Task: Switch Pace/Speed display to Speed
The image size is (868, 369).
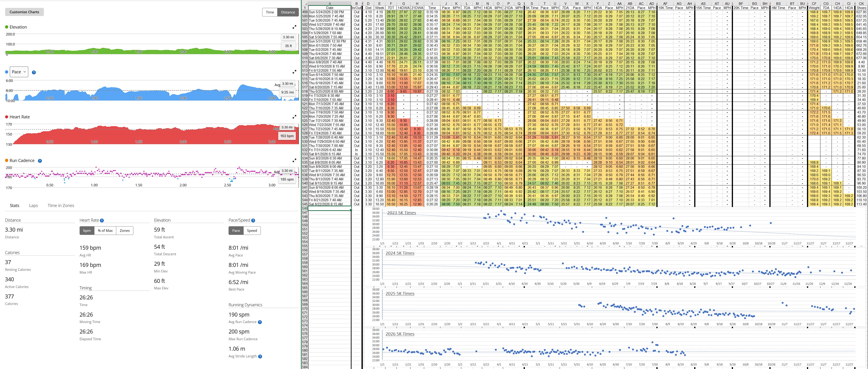Action: point(252,230)
